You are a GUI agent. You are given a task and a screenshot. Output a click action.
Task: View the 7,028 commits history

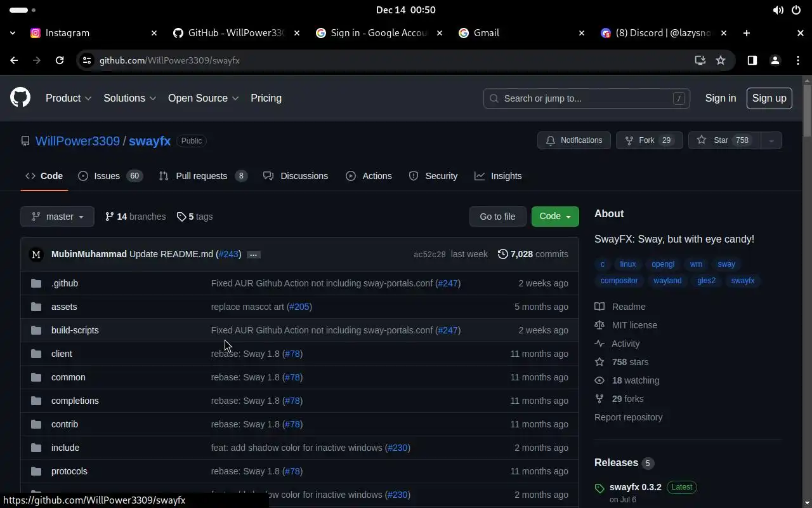pos(533,254)
